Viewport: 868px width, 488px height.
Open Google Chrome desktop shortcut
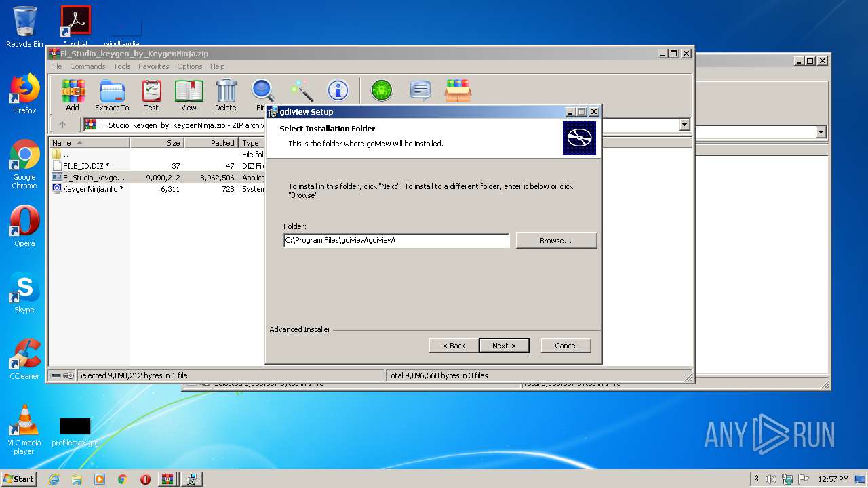pos(24,165)
